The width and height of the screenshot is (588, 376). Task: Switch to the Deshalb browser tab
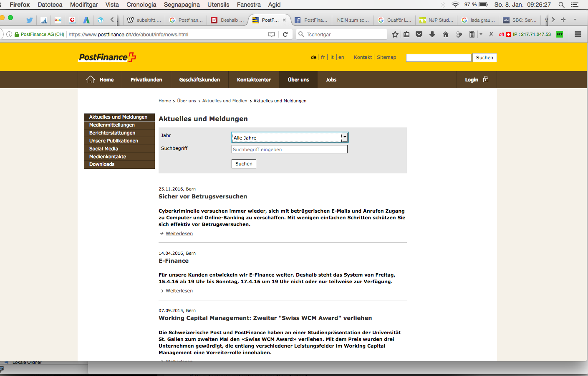click(228, 20)
